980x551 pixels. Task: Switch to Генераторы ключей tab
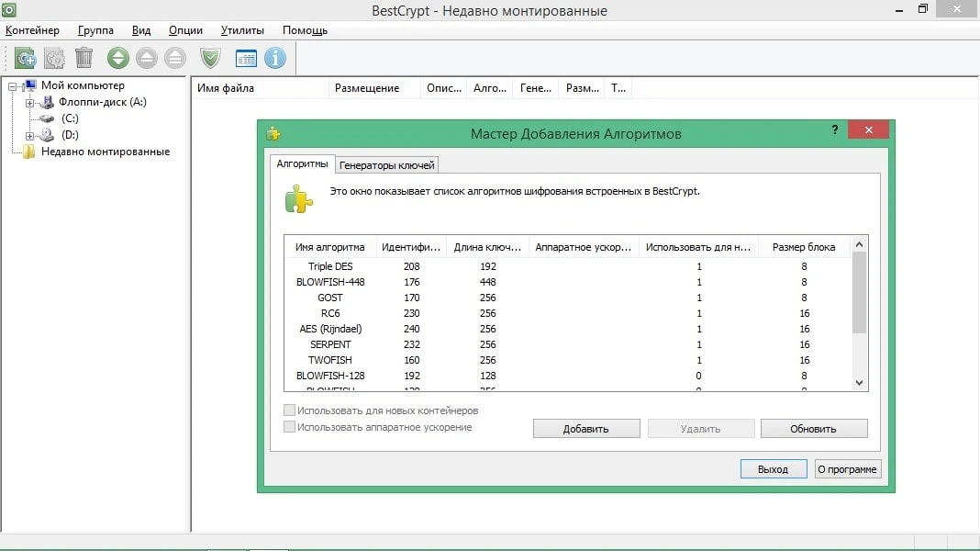pos(387,165)
